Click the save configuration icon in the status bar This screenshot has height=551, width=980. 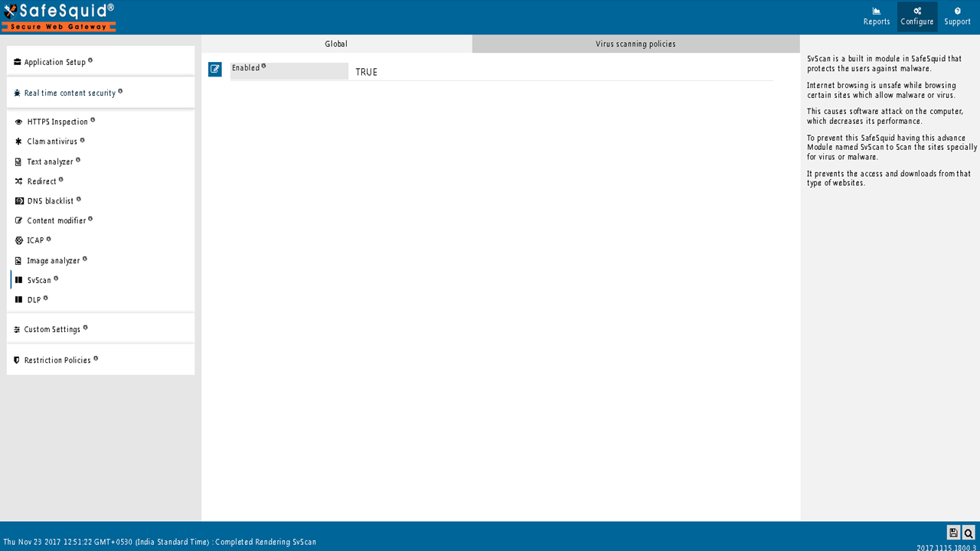(x=953, y=533)
